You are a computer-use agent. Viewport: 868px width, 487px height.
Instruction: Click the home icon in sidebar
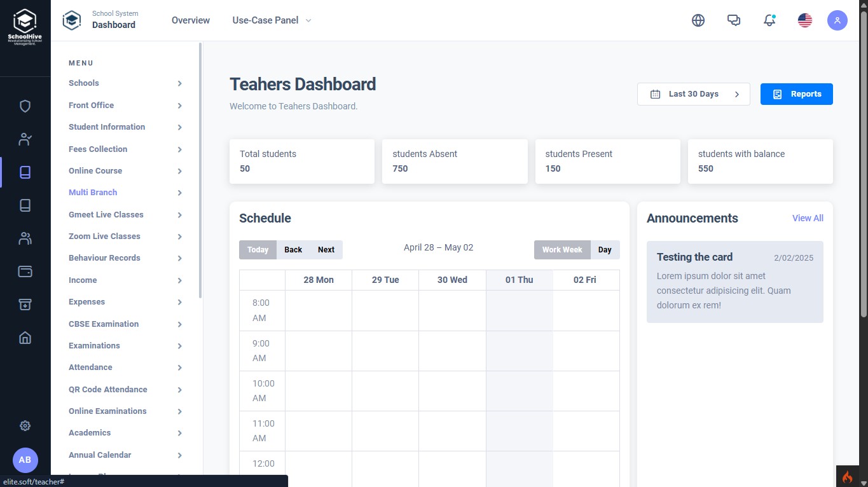coord(25,338)
